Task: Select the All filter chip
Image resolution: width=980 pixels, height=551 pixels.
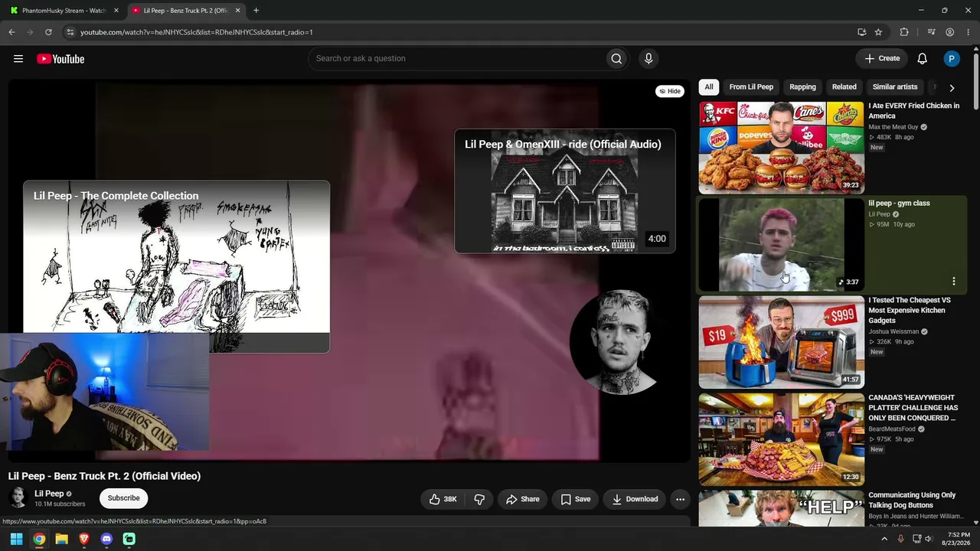Action: click(x=709, y=87)
